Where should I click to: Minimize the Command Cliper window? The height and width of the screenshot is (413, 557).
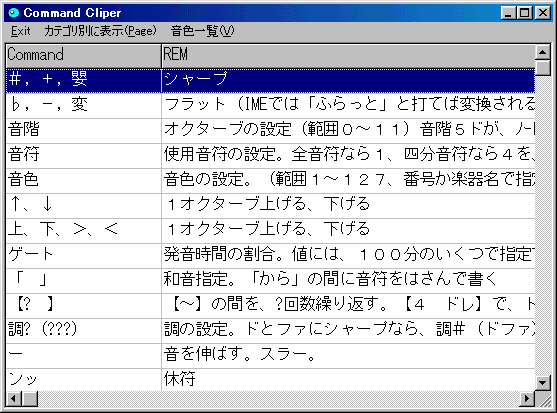pyautogui.click(x=509, y=13)
